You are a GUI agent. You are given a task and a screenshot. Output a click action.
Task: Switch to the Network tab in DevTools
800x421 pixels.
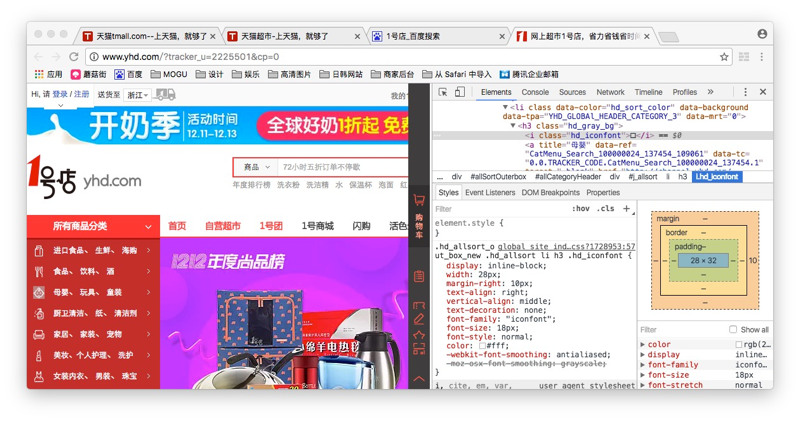click(x=610, y=92)
